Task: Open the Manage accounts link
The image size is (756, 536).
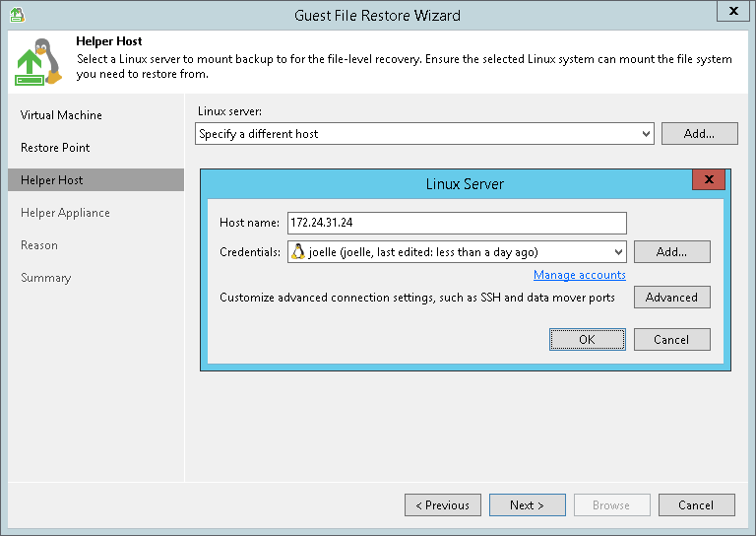Action: [580, 275]
